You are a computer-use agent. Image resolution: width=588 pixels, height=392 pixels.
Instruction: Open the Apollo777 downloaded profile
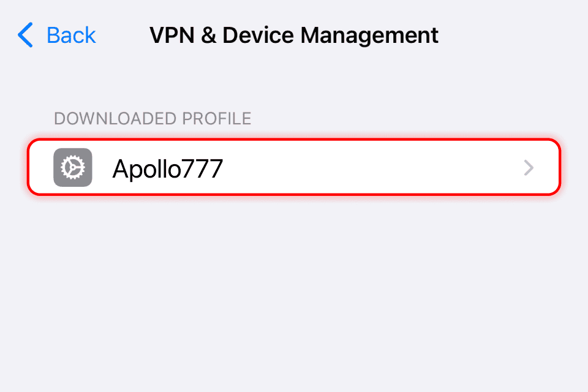[x=294, y=167]
